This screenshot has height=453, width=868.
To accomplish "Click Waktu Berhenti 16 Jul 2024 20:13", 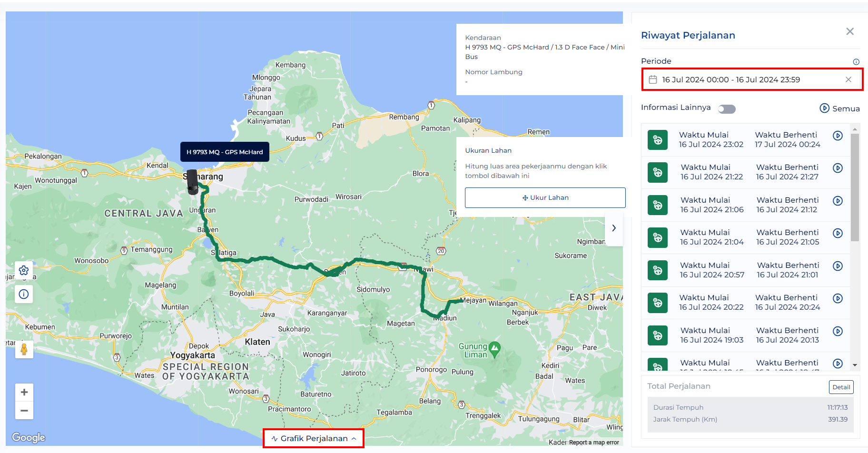I will click(x=788, y=335).
